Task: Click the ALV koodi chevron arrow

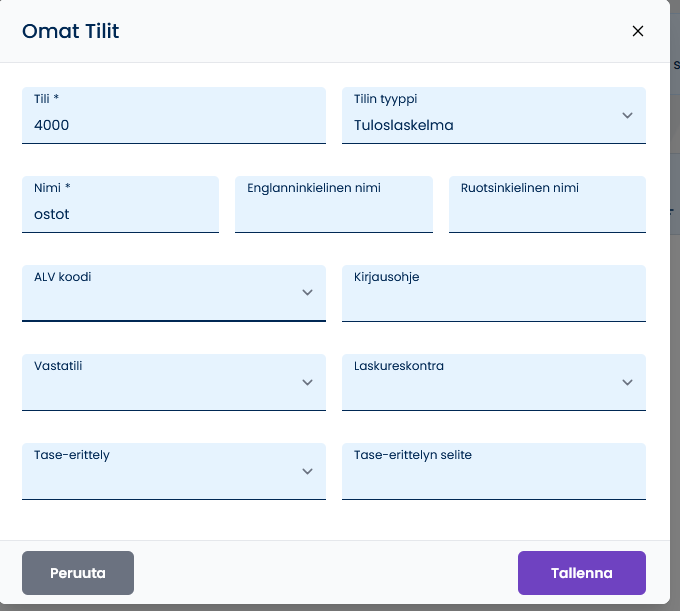Action: coord(307,293)
